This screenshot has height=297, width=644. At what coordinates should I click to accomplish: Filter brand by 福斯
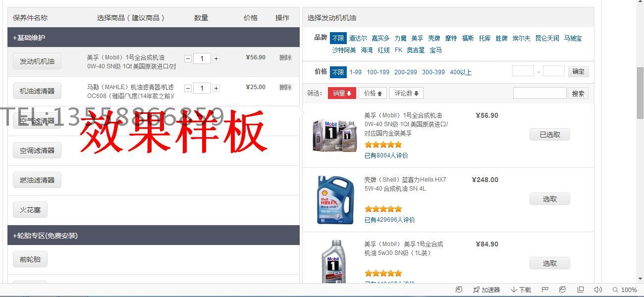(468, 38)
